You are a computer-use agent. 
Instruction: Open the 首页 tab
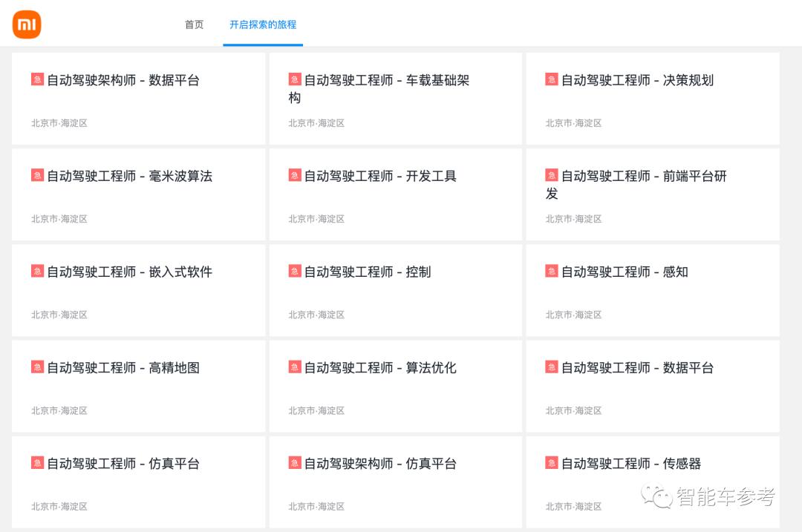pos(194,24)
